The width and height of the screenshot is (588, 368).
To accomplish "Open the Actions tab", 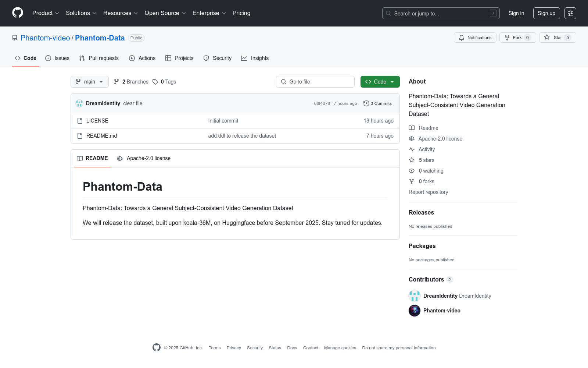I will pyautogui.click(x=142, y=58).
